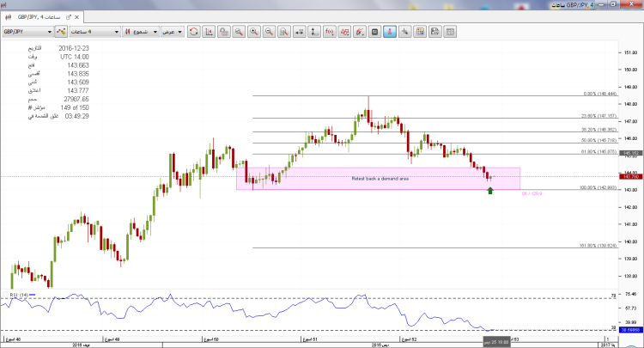Click the add-instrument comparison icon beside GBP/JPY

[x=61, y=32]
